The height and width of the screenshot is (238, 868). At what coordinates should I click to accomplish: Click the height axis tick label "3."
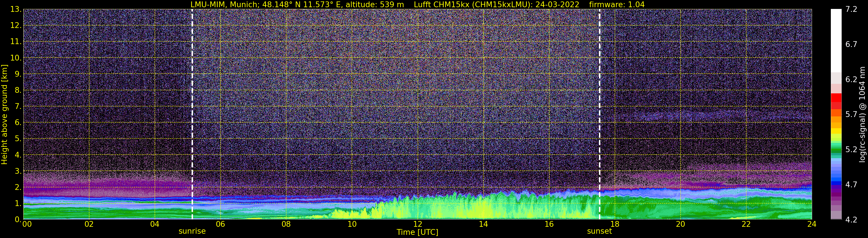coord(18,171)
